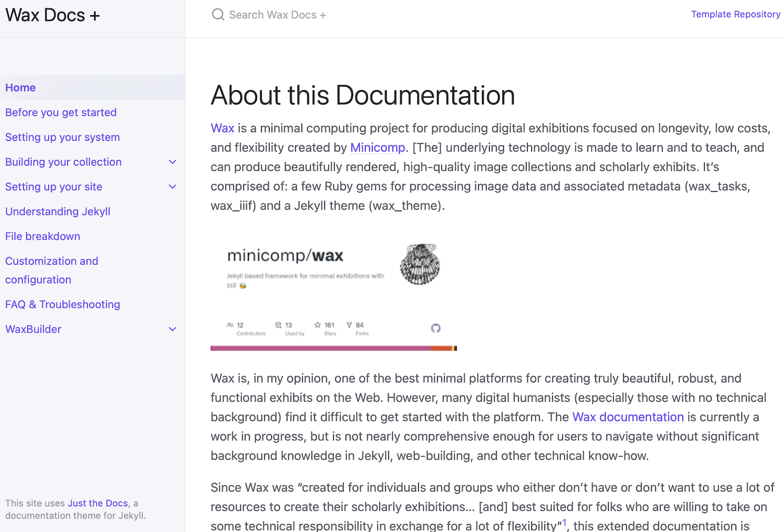The height and width of the screenshot is (532, 783).
Task: Focus the Search Wax Docs + field
Action: [277, 15]
